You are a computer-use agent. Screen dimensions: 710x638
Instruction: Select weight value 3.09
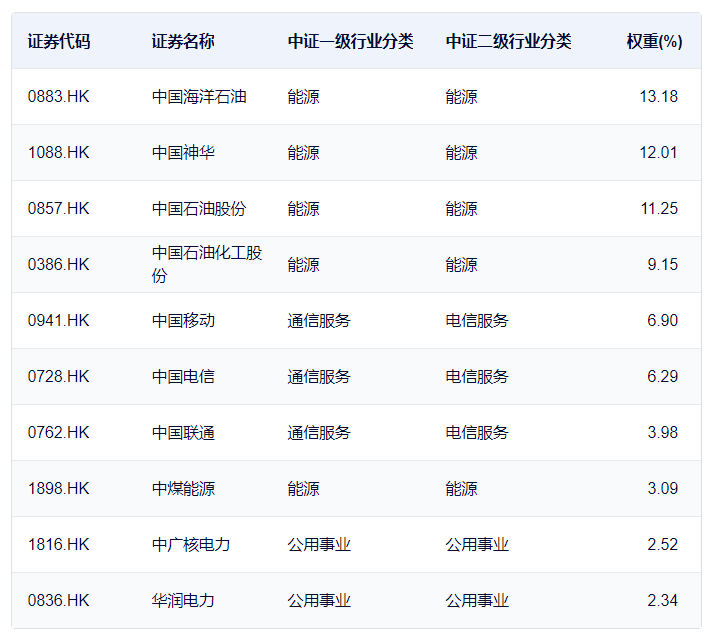pyautogui.click(x=662, y=489)
